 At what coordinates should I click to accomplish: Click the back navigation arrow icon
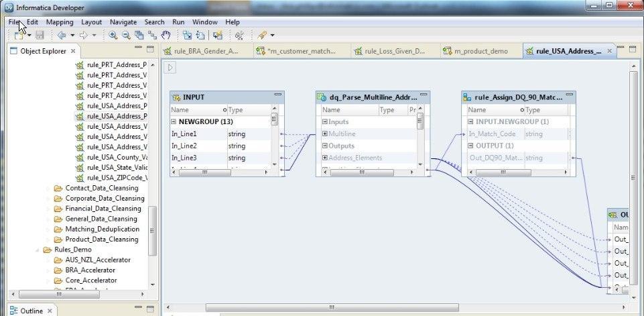tap(61, 36)
